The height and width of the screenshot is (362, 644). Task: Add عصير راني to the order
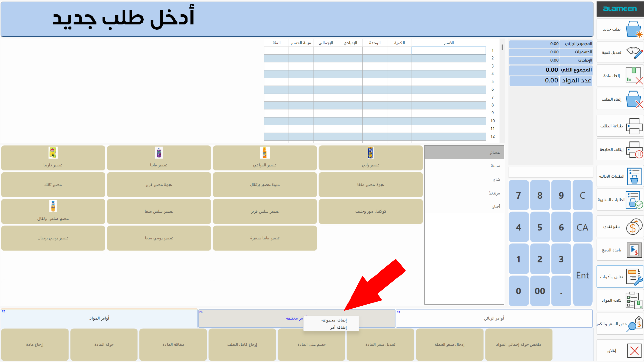(370, 158)
